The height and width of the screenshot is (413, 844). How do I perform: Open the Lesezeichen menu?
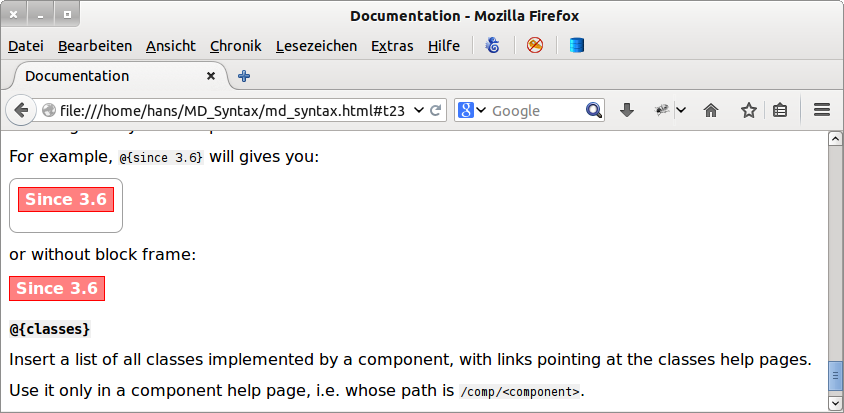[x=315, y=45]
